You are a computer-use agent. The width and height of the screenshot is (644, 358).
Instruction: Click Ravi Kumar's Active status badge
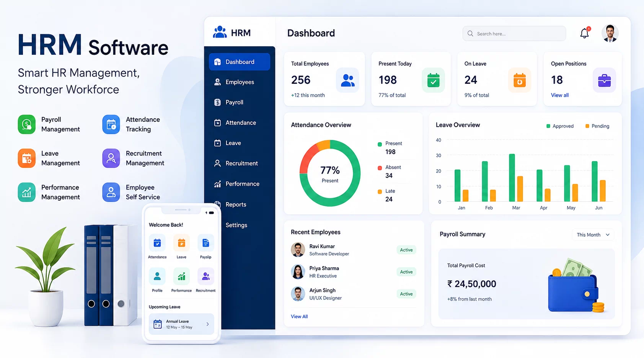(406, 250)
